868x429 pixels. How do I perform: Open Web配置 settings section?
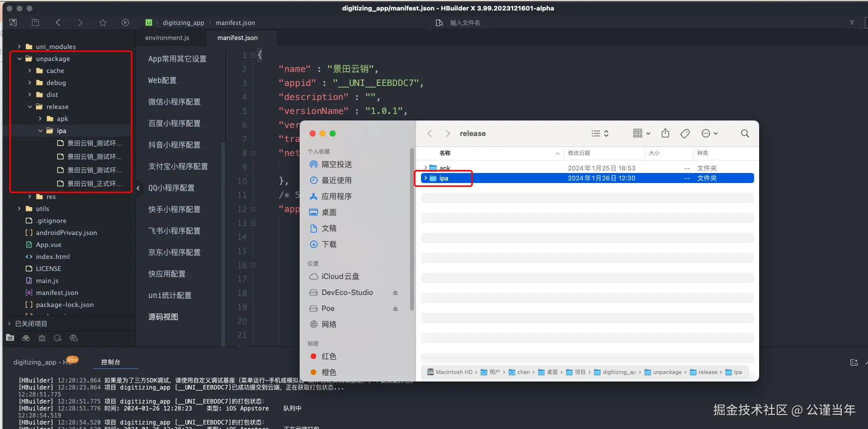pyautogui.click(x=162, y=80)
